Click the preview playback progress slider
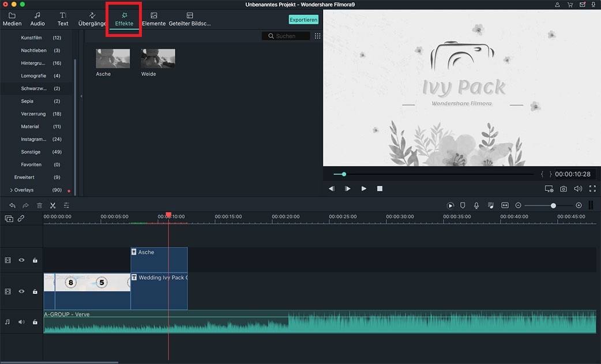 pos(433,174)
